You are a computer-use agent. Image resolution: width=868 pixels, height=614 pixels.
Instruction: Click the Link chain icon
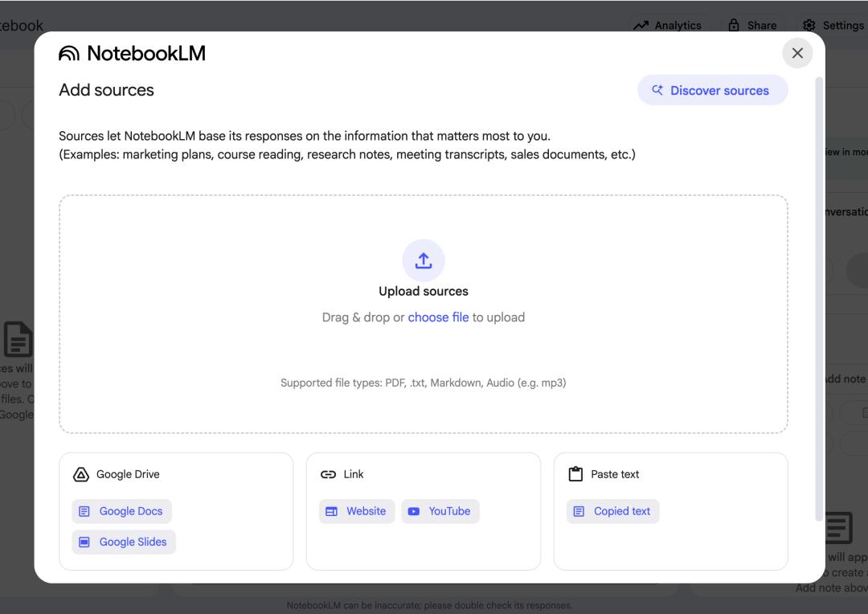(x=328, y=474)
